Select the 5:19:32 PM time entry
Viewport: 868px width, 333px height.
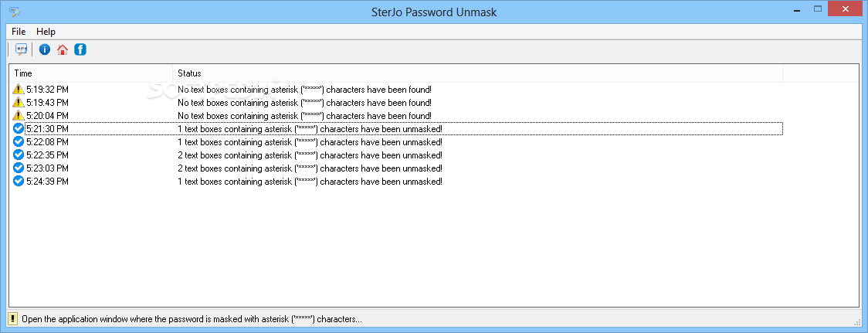point(48,89)
